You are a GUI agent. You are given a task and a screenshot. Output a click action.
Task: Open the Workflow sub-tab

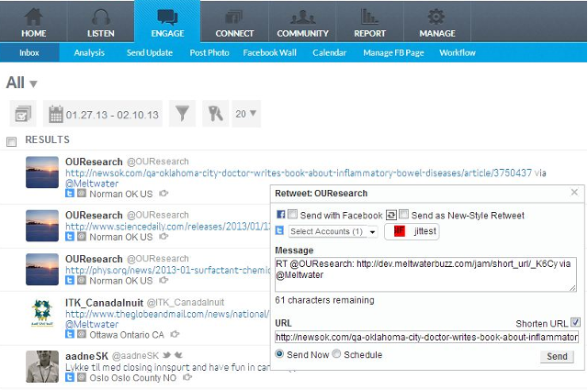point(458,53)
